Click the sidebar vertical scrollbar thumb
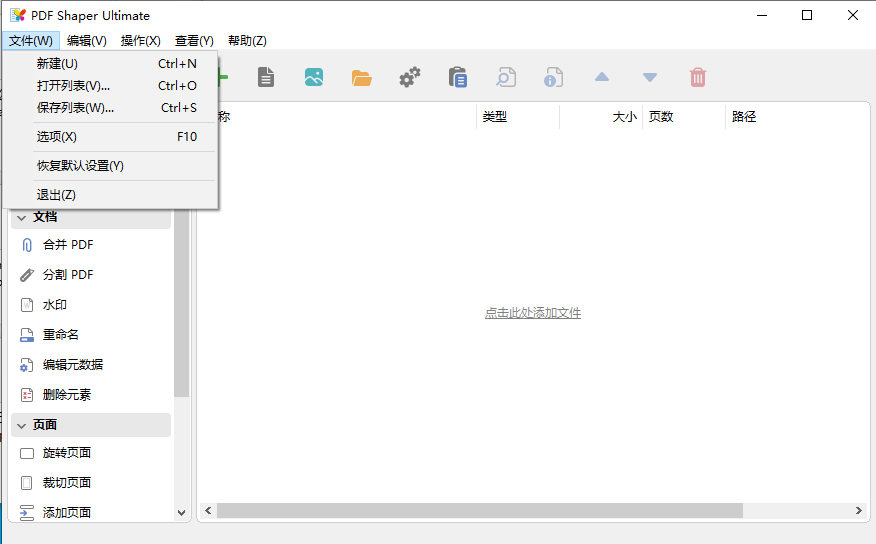 (181, 303)
